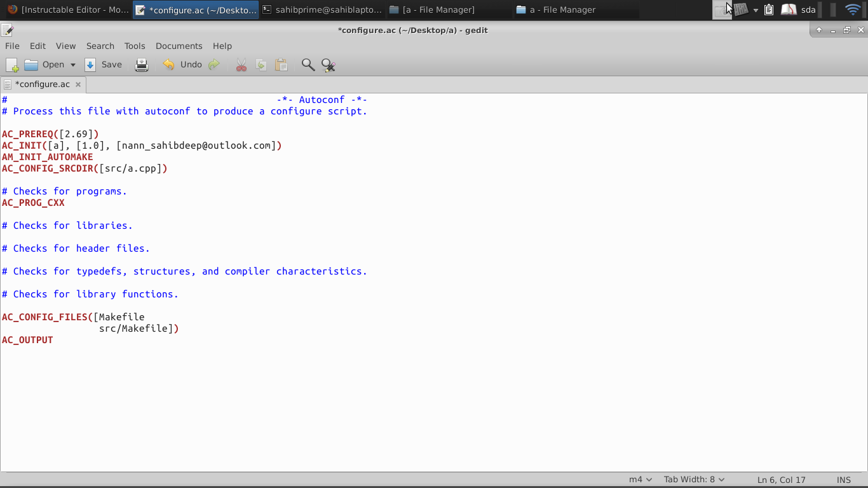The height and width of the screenshot is (488, 868).
Task: Select the *configure.ac document tab
Action: coord(42,84)
